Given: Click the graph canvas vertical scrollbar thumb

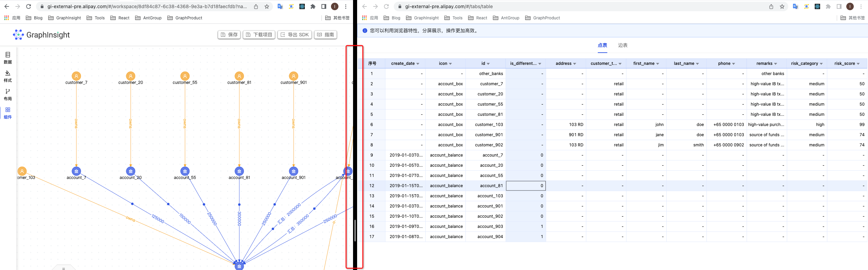Looking at the screenshot, I should point(355,230).
